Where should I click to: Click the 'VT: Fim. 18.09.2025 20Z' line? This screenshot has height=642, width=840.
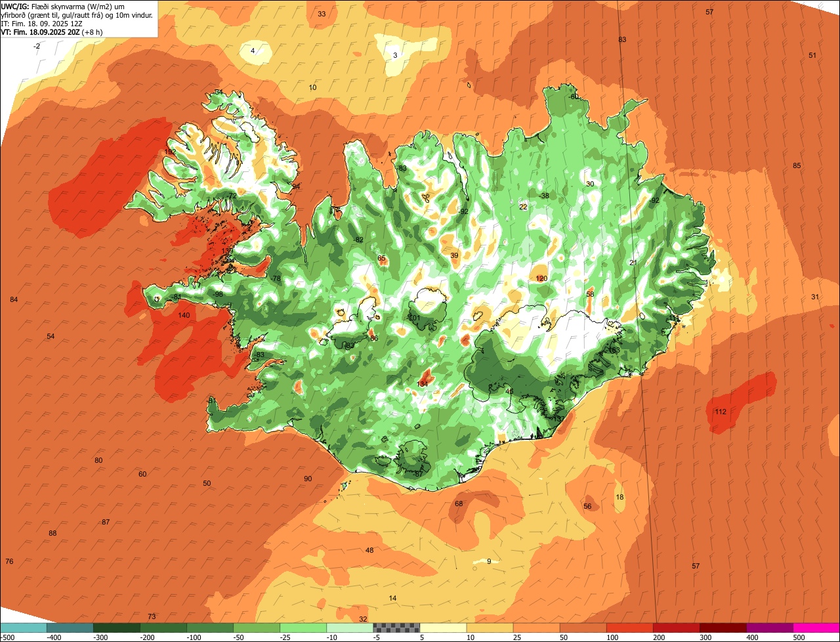click(52, 32)
